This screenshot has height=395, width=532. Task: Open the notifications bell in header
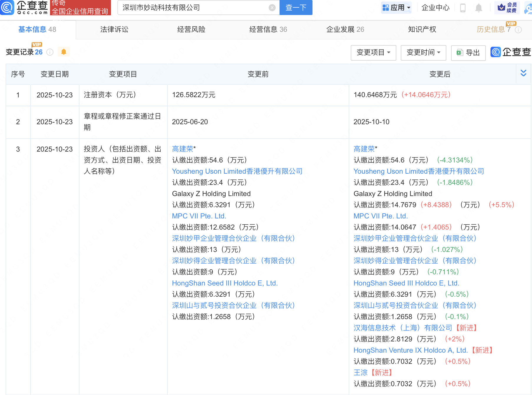[x=479, y=8]
